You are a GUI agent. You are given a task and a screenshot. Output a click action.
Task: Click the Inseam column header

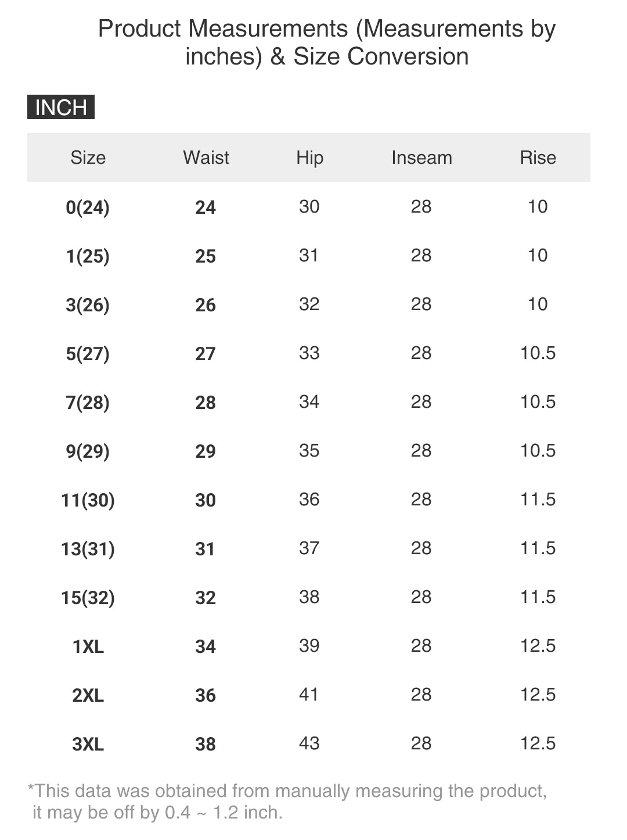click(x=421, y=157)
